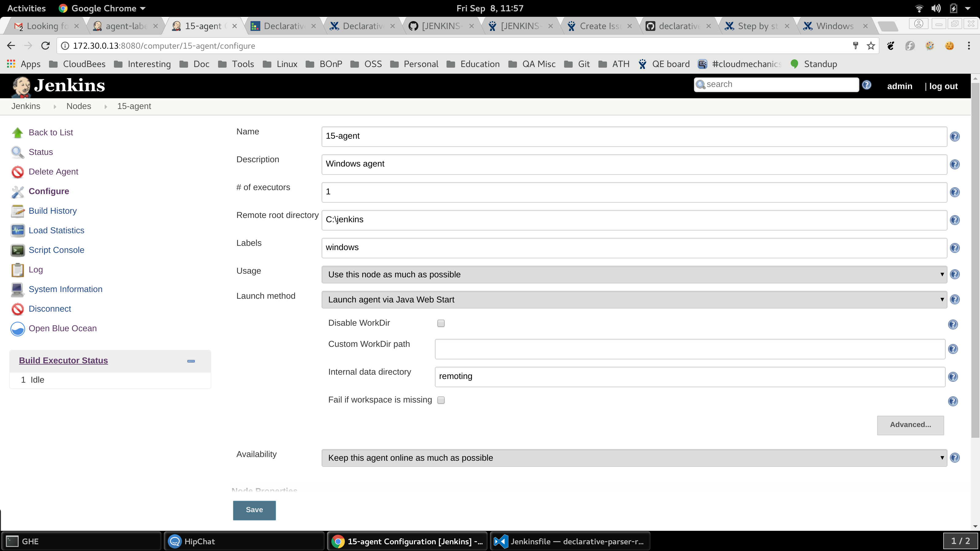This screenshot has height=551, width=980.
Task: Open the Nodes breadcrumb item
Action: point(79,106)
